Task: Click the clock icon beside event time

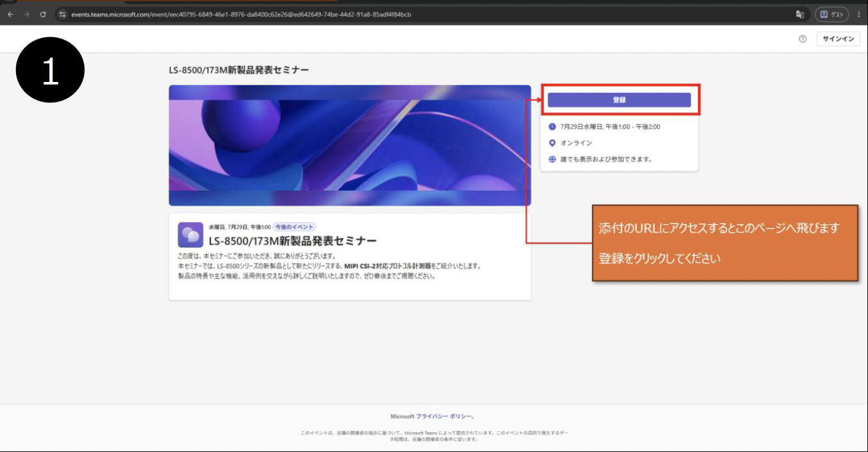Action: [x=552, y=127]
